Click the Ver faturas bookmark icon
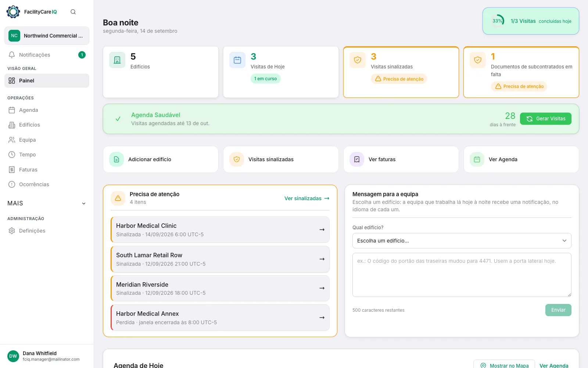Screen dimensions: 588x368 (357, 159)
